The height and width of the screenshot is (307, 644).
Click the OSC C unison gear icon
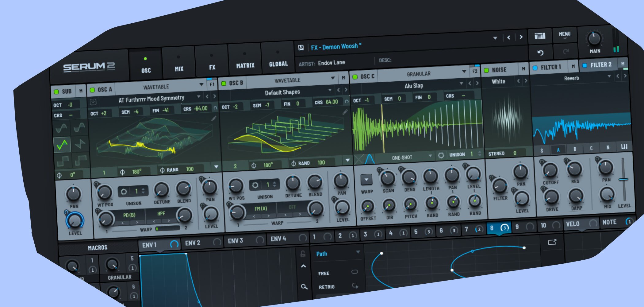click(x=441, y=155)
